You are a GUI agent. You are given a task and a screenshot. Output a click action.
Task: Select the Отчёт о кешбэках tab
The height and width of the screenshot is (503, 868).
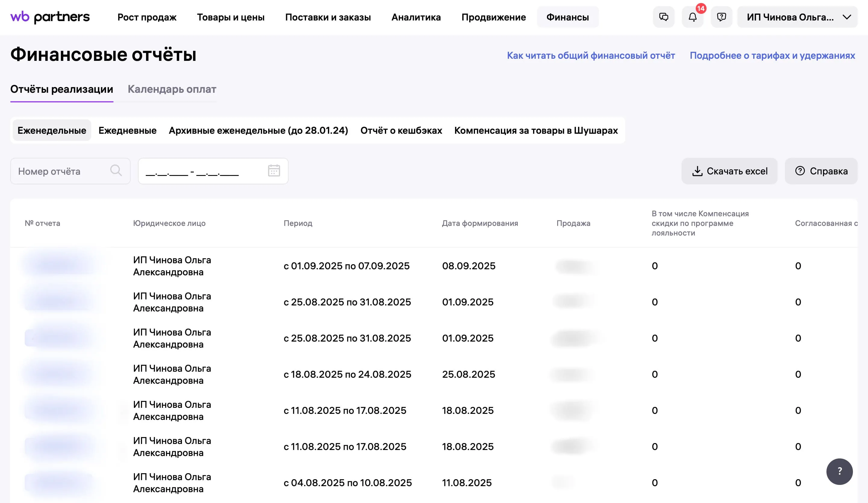pyautogui.click(x=401, y=130)
